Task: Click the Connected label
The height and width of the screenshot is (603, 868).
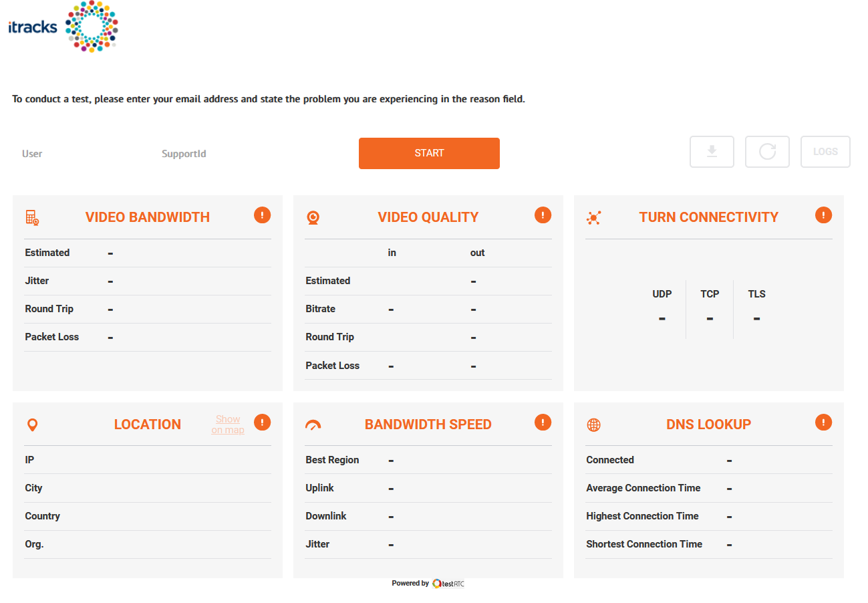Action: pos(610,460)
